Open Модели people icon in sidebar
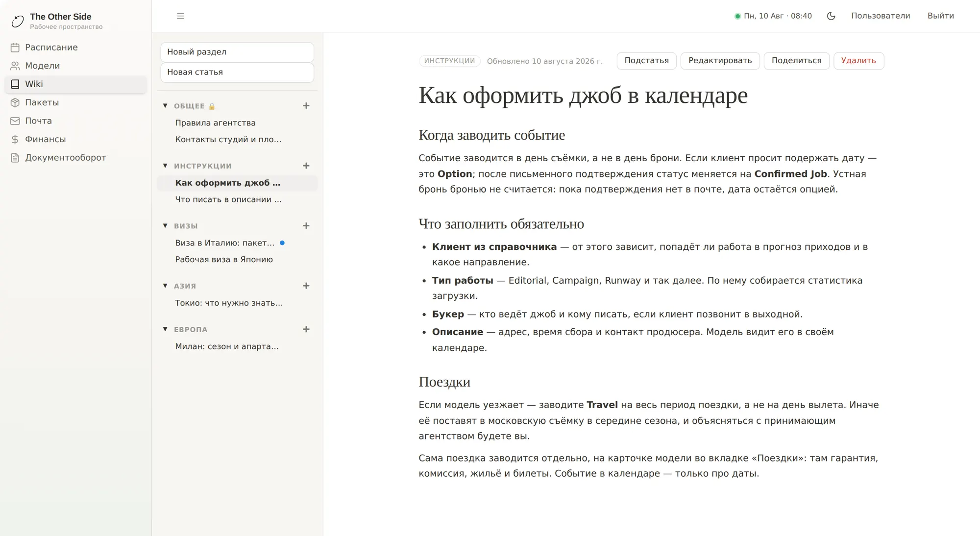Image resolution: width=980 pixels, height=536 pixels. 15,66
